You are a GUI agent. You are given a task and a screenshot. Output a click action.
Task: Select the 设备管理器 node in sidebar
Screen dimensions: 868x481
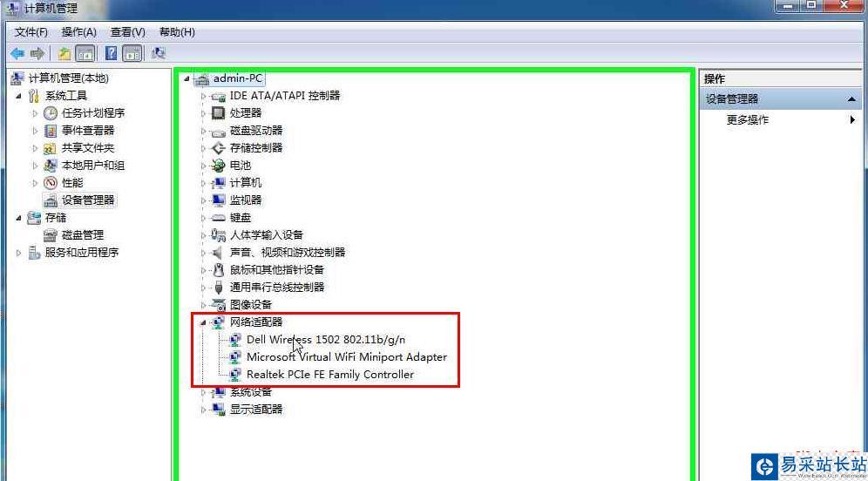[88, 200]
